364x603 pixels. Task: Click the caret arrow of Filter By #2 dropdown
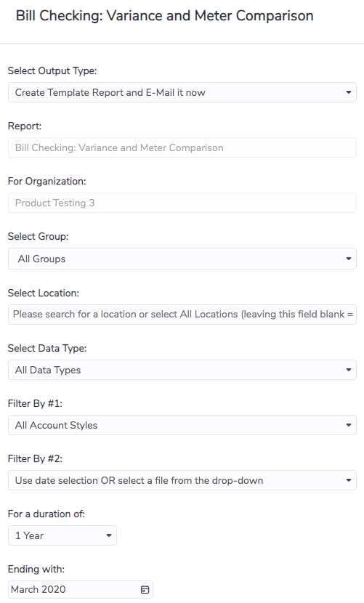point(348,480)
